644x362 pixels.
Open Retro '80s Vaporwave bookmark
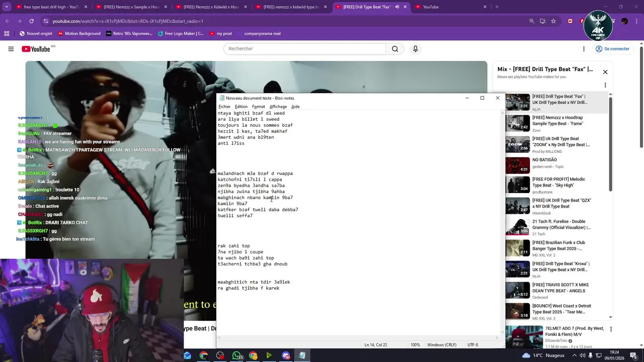pyautogui.click(x=129, y=34)
